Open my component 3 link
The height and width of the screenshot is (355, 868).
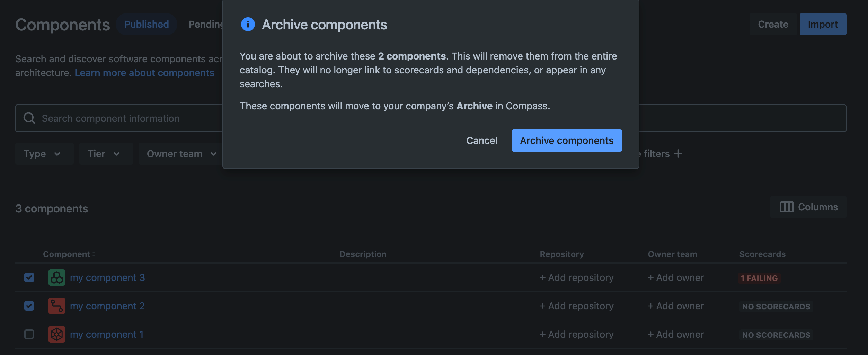pos(107,277)
